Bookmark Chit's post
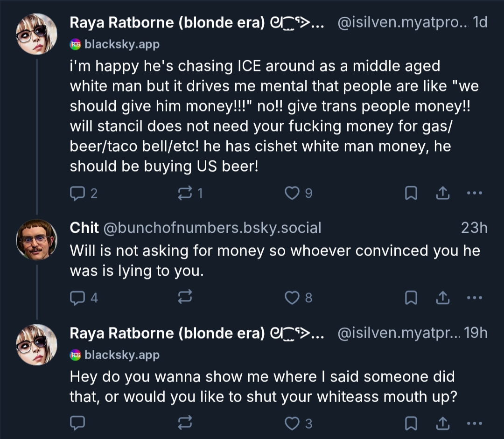This screenshot has width=504, height=439. pyautogui.click(x=411, y=298)
